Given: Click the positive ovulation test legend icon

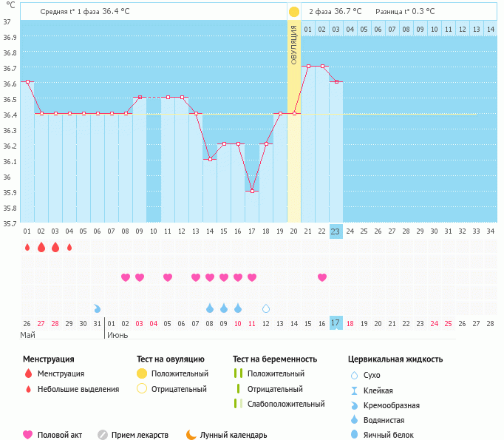Looking at the screenshot, I should tap(142, 373).
